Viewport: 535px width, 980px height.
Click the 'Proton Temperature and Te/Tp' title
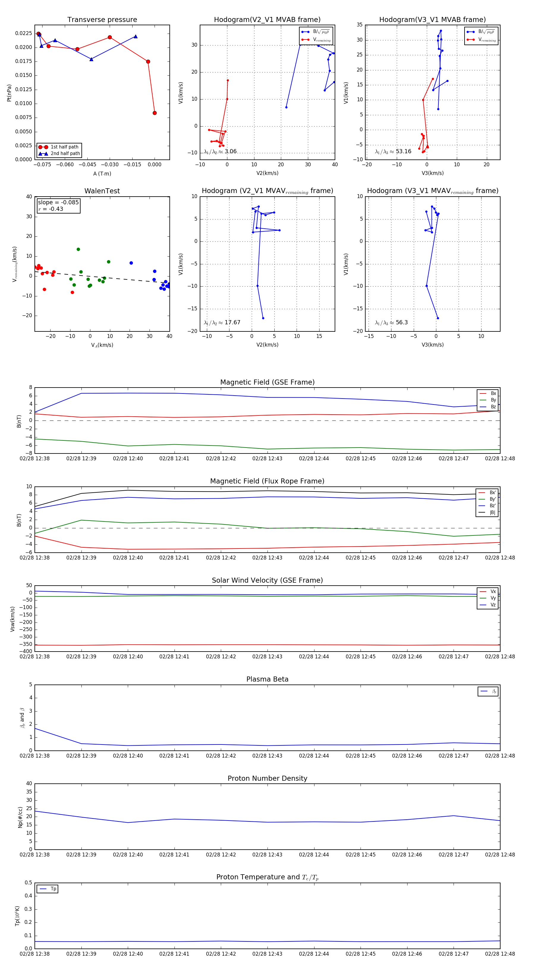(x=267, y=877)
